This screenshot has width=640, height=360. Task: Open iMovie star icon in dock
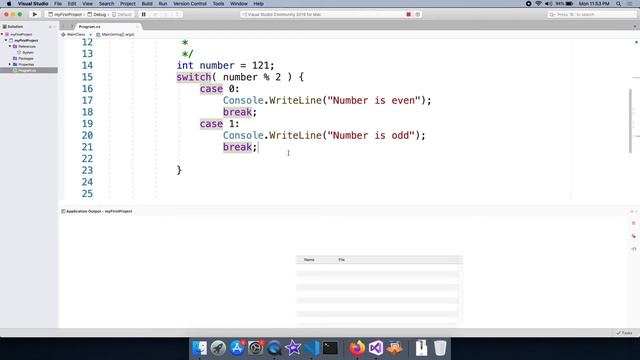[x=293, y=348]
